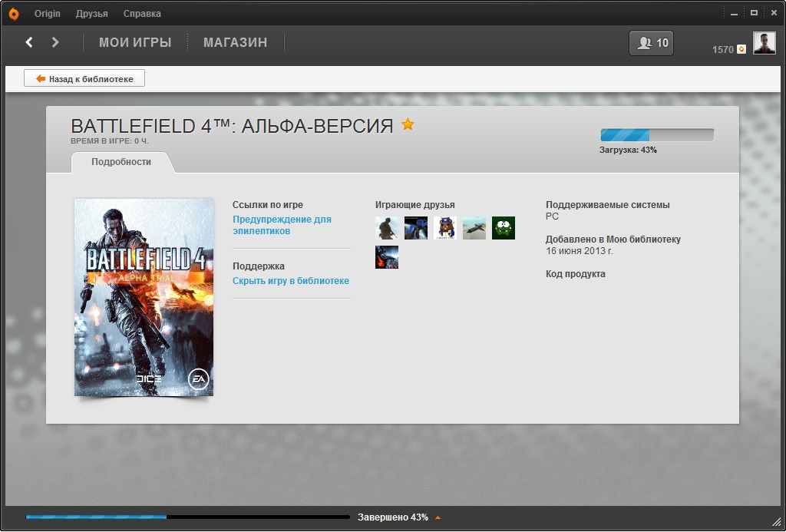Close the Origin window
The width and height of the screenshot is (786, 532).
(774, 14)
